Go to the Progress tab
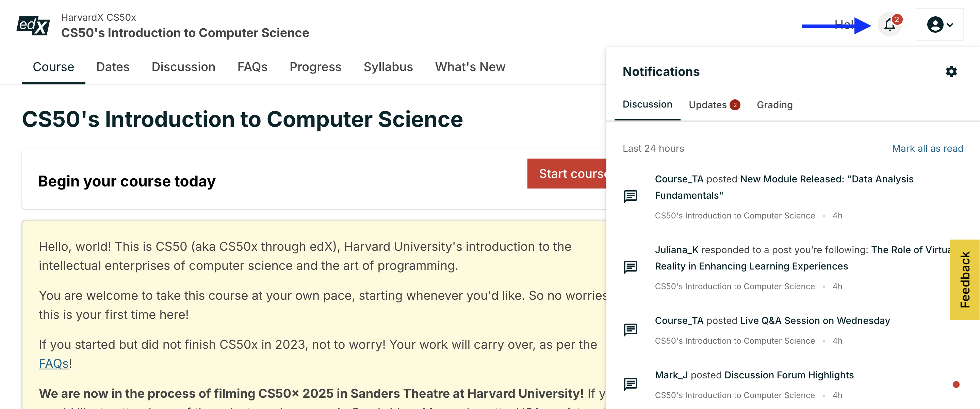 click(x=315, y=67)
